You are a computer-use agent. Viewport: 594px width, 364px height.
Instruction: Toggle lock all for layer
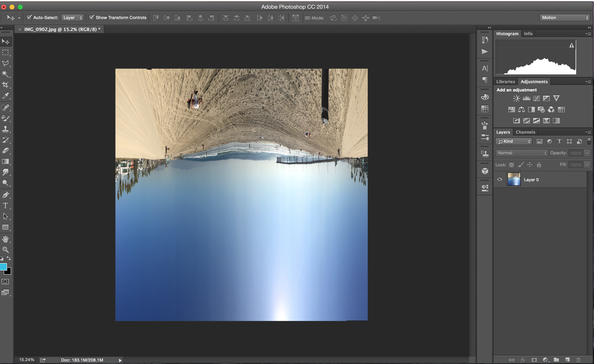(x=539, y=165)
